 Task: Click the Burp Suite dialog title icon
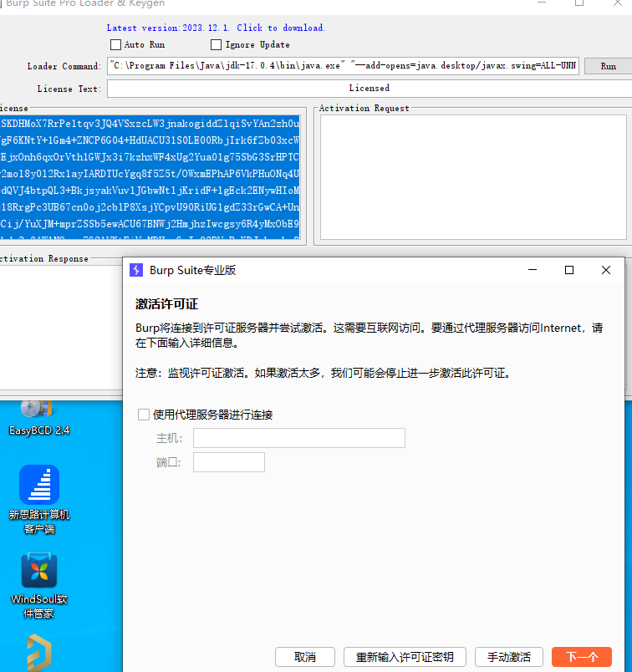(136, 270)
